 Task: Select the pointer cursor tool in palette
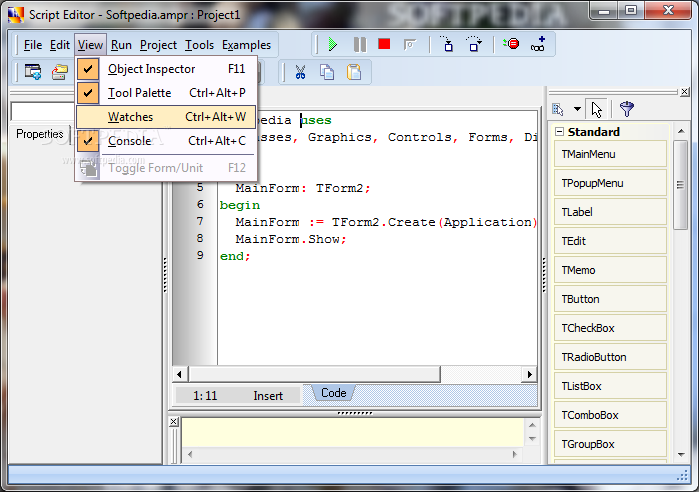[596, 109]
